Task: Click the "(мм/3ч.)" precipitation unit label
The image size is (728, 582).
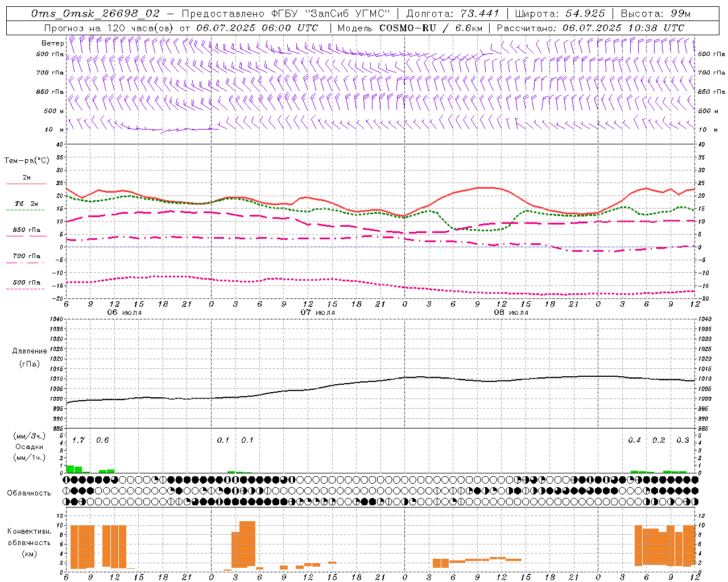Action: point(30,436)
